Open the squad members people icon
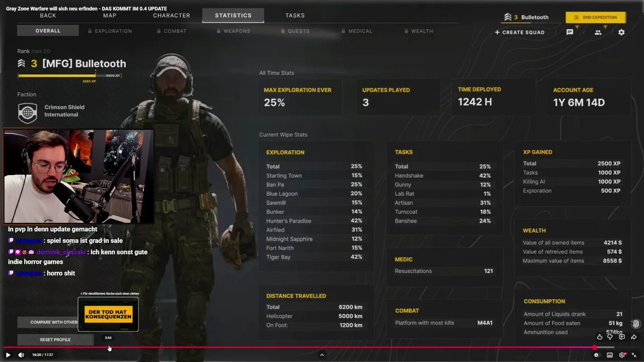This screenshot has width=644, height=362. pyautogui.click(x=598, y=32)
